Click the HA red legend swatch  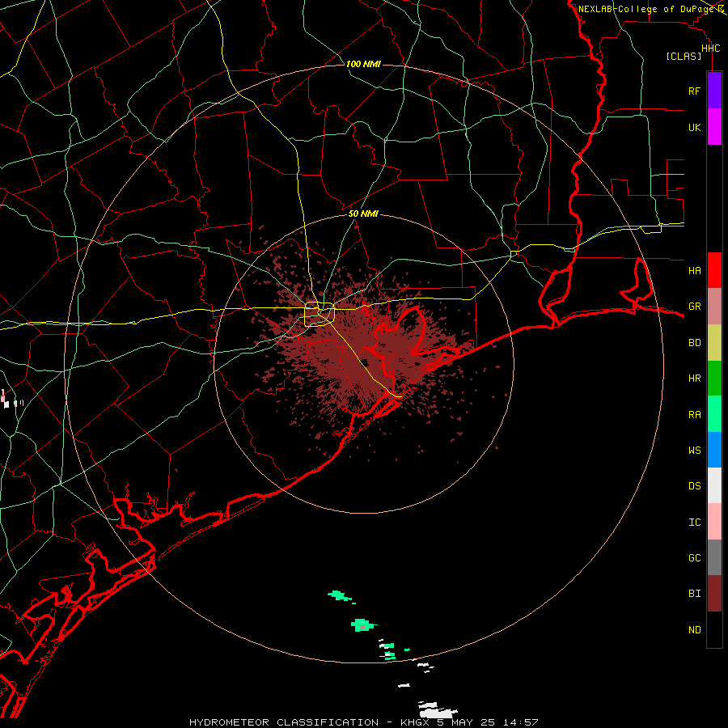coord(714,270)
